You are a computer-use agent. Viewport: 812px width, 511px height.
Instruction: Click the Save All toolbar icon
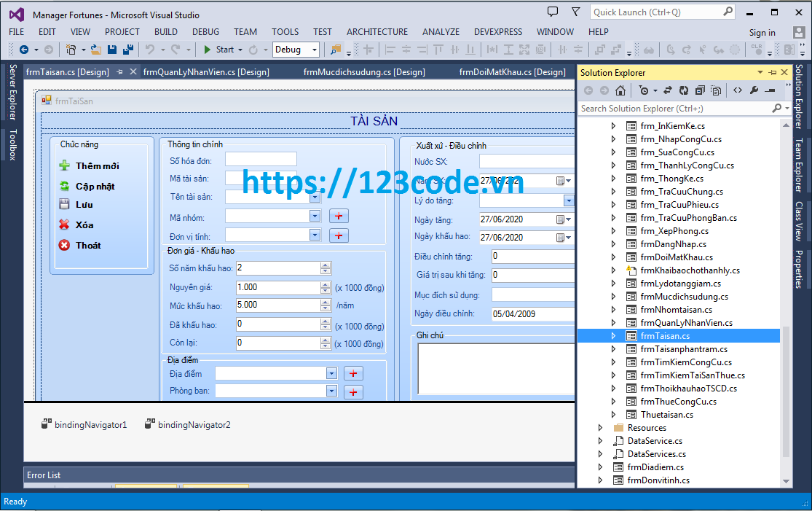(128, 51)
